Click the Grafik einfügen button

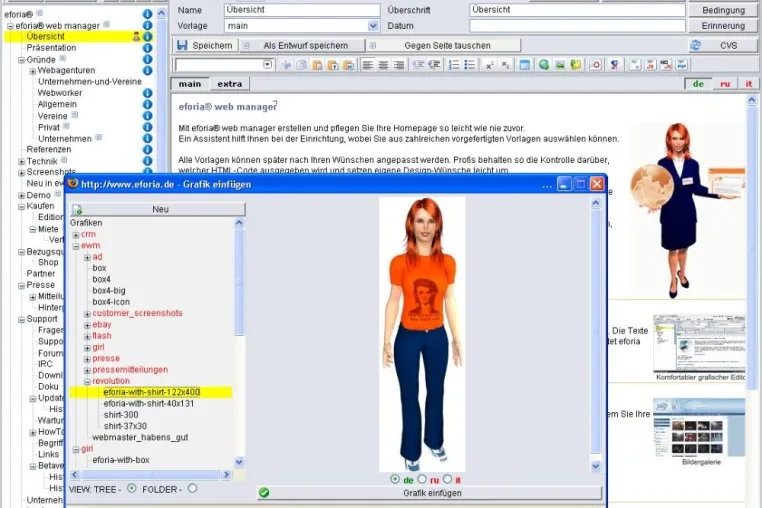[x=430, y=493]
